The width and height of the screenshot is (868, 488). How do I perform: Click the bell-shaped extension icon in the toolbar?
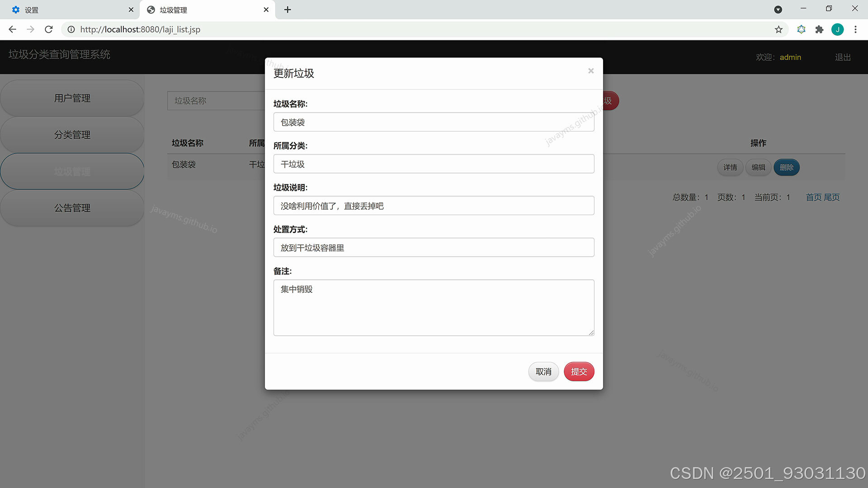click(801, 29)
